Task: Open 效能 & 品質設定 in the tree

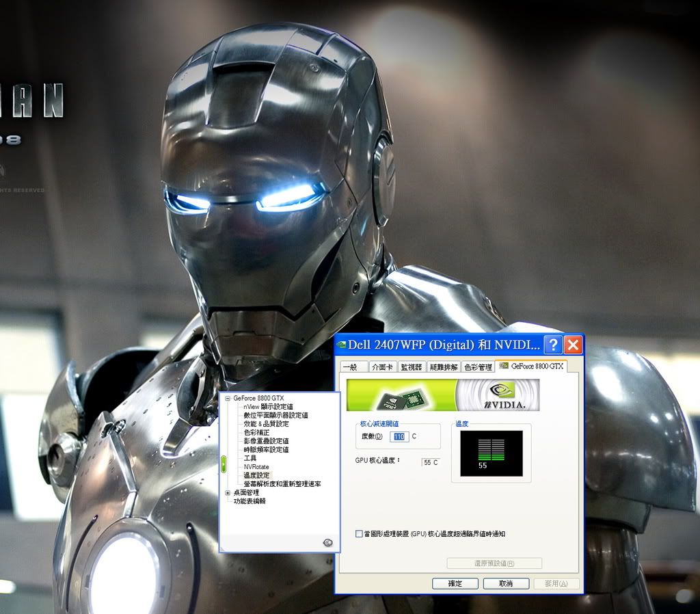Action: [266, 424]
